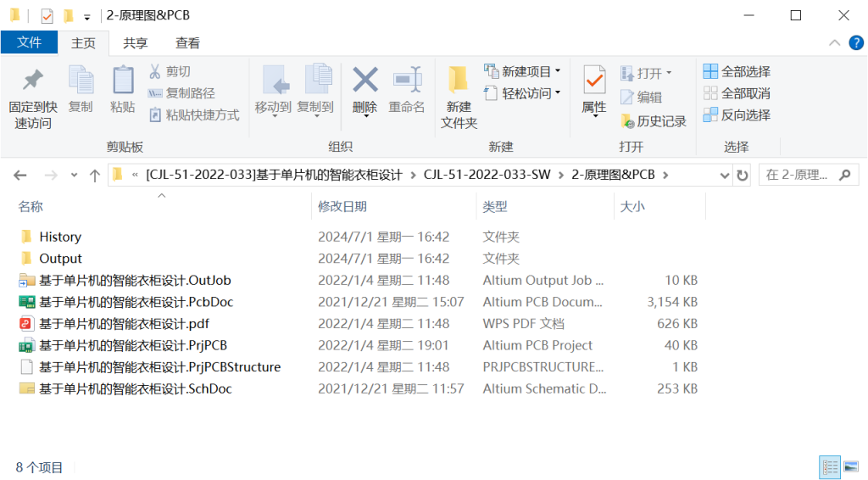
Task: Click Paste Shortcut (粘贴快捷方式) command
Action: 194,114
